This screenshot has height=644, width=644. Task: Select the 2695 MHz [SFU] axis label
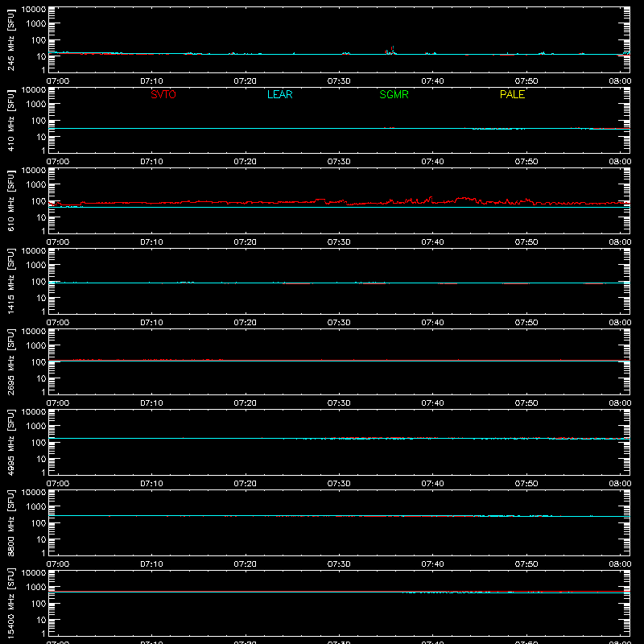10,361
